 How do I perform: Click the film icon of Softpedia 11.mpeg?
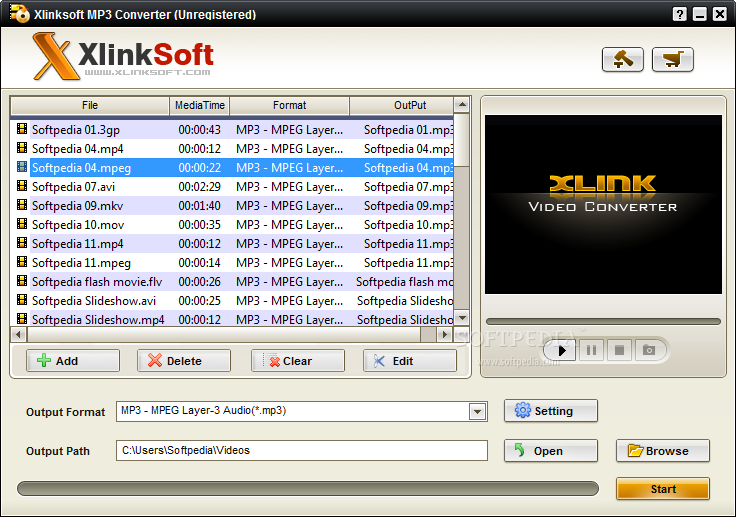click(x=22, y=262)
